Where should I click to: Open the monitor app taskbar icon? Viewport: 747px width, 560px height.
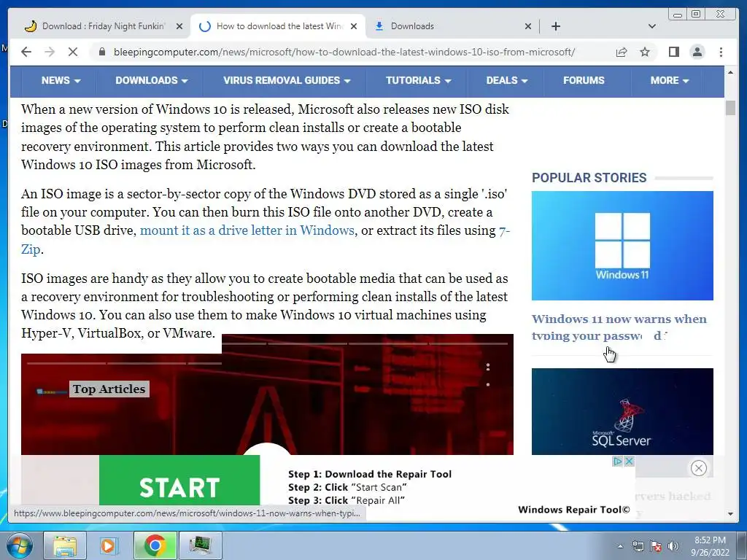(201, 545)
